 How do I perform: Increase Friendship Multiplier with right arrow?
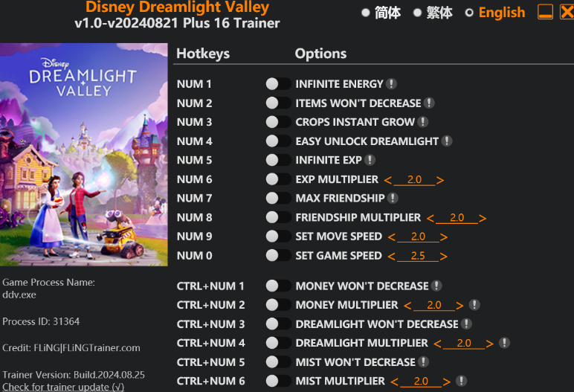pos(483,219)
